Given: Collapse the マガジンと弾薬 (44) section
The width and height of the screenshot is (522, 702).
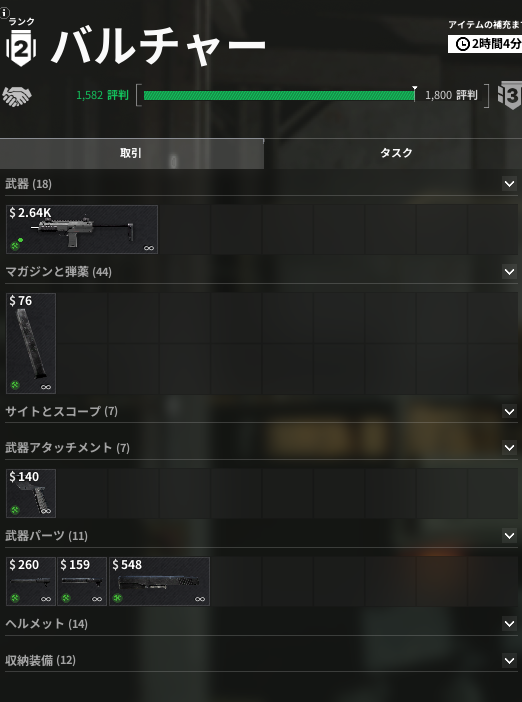Looking at the screenshot, I should pyautogui.click(x=509, y=272).
